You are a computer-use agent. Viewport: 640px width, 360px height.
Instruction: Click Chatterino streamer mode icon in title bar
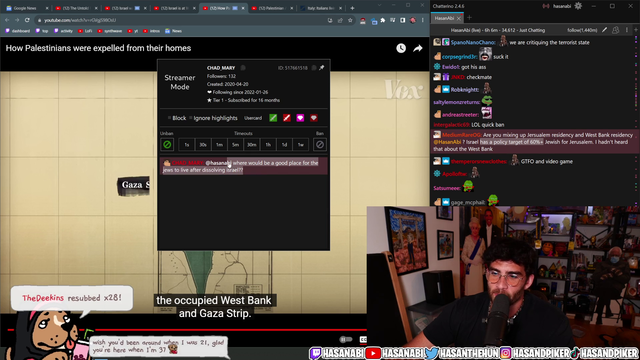tap(546, 6)
